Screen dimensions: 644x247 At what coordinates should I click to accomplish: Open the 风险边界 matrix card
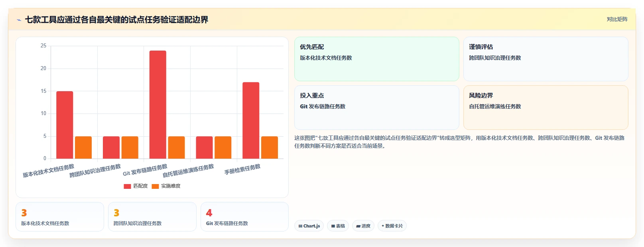point(546,108)
